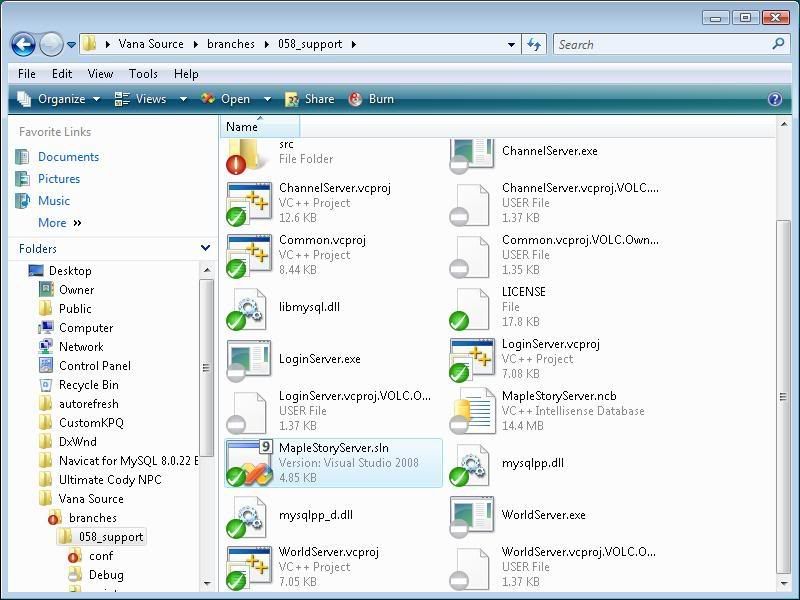800x600 pixels.
Task: Click the Open toolbar button
Action: [x=226, y=99]
